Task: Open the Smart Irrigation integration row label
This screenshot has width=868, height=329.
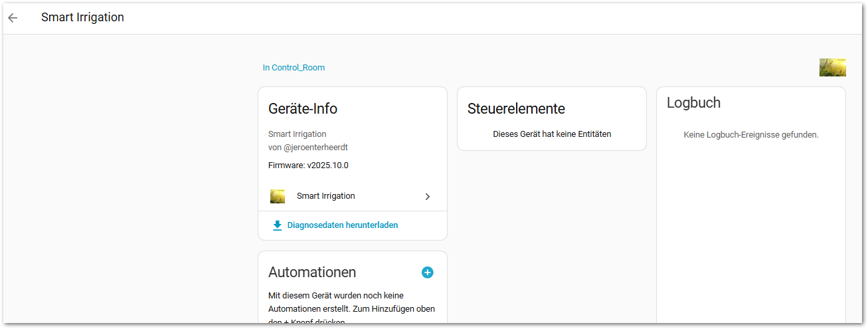Action: (325, 196)
